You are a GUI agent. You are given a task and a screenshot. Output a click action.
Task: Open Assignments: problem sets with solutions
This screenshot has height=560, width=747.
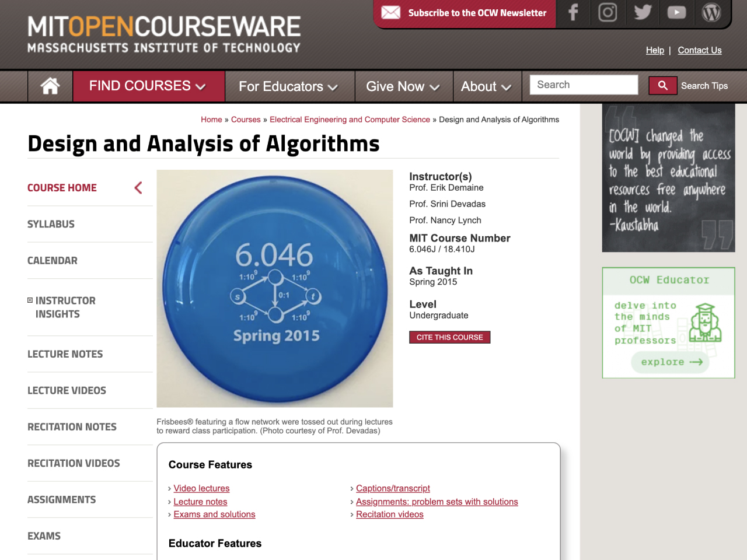437,502
